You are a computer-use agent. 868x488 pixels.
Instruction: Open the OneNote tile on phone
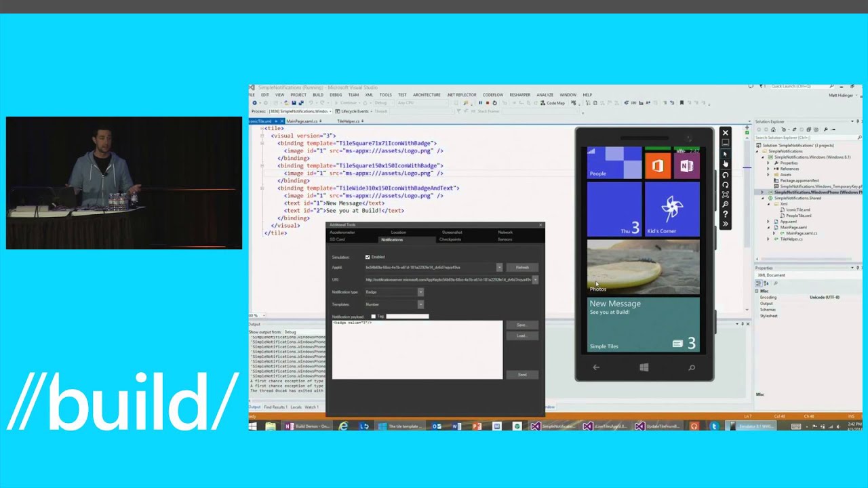point(687,165)
